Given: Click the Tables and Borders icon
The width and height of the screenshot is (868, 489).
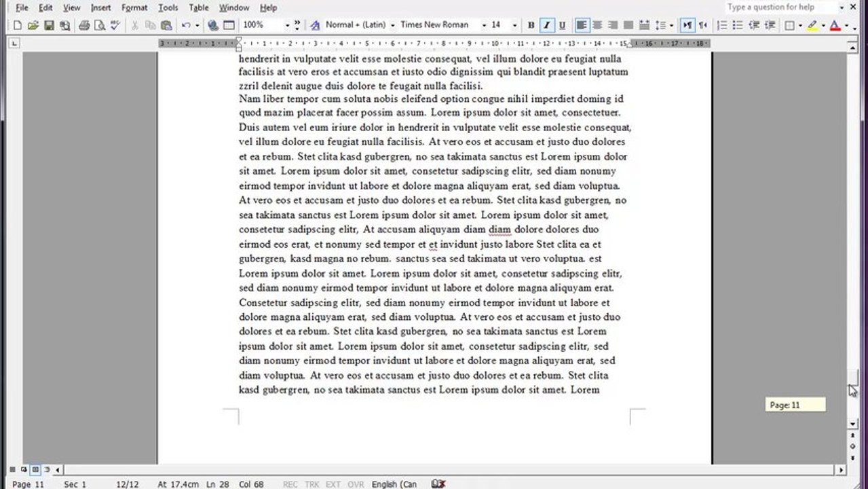Looking at the screenshot, I should point(229,25).
